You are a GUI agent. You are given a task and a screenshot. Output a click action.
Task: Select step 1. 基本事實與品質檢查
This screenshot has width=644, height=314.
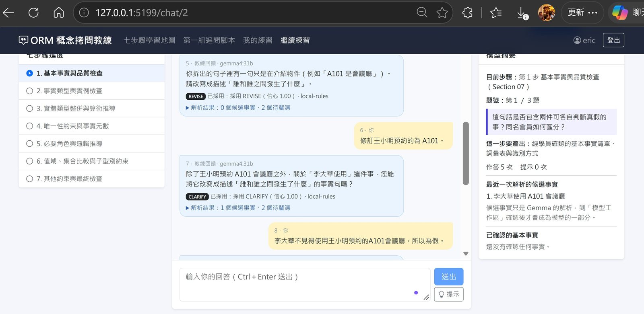92,73
